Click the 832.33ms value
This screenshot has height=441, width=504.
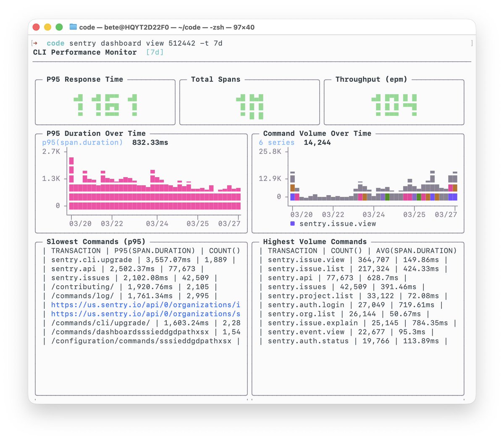150,143
